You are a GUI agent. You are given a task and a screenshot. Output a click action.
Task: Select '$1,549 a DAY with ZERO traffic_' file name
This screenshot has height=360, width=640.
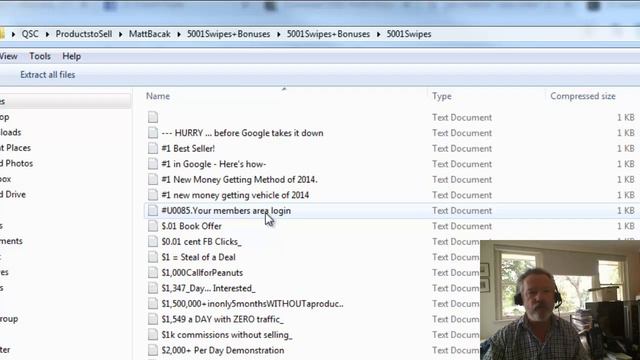click(222, 319)
